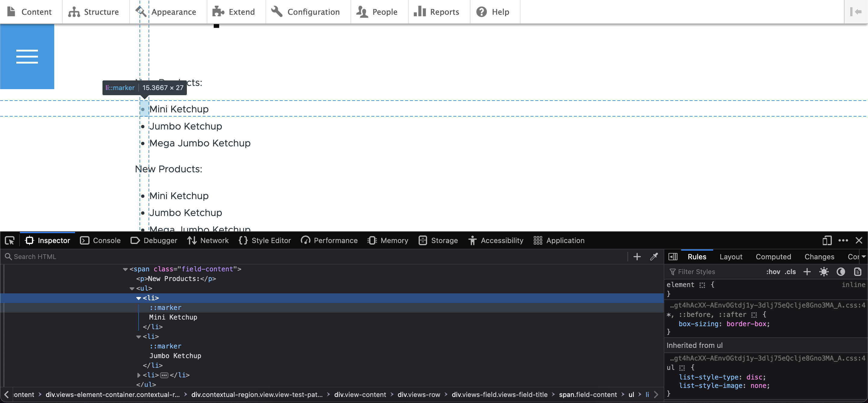
Task: Toggle print media simulation icon
Action: pyautogui.click(x=857, y=272)
